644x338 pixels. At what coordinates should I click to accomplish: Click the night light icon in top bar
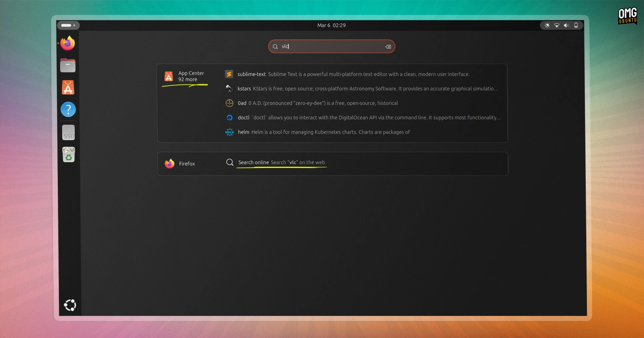[547, 25]
